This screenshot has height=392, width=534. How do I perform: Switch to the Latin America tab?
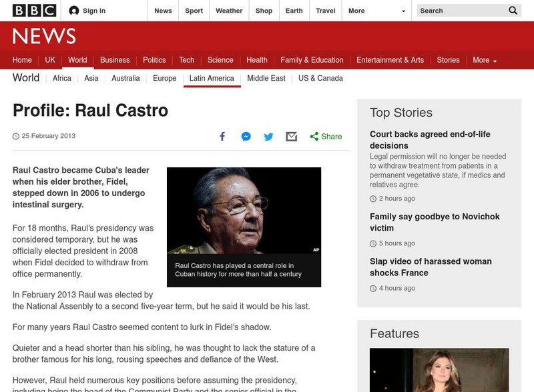coord(212,78)
